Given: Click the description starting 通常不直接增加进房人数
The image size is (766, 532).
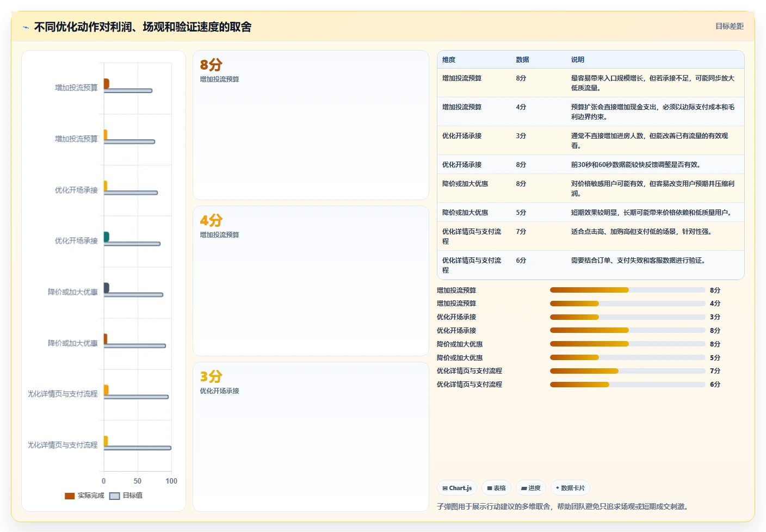Looking at the screenshot, I should (x=650, y=140).
